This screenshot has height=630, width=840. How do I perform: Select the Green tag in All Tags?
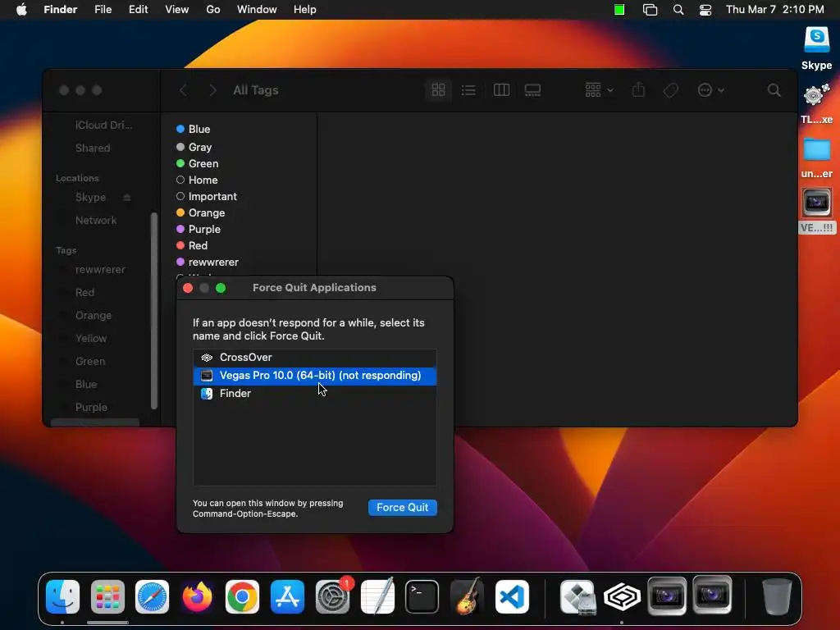[197, 163]
